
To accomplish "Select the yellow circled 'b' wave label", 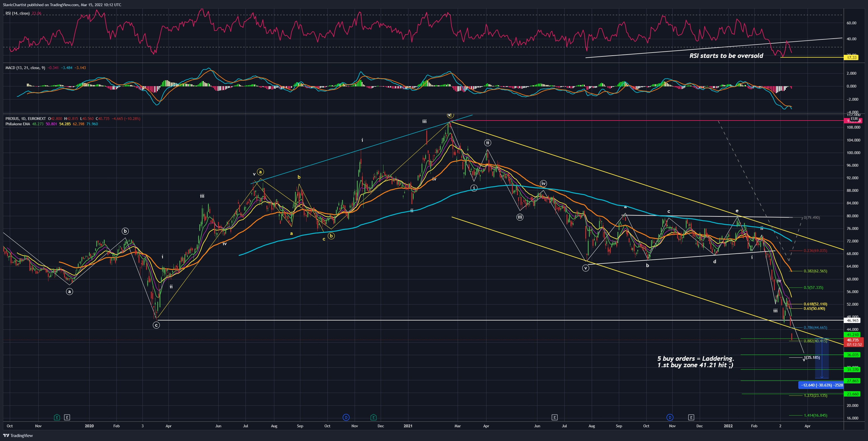I will point(331,236).
